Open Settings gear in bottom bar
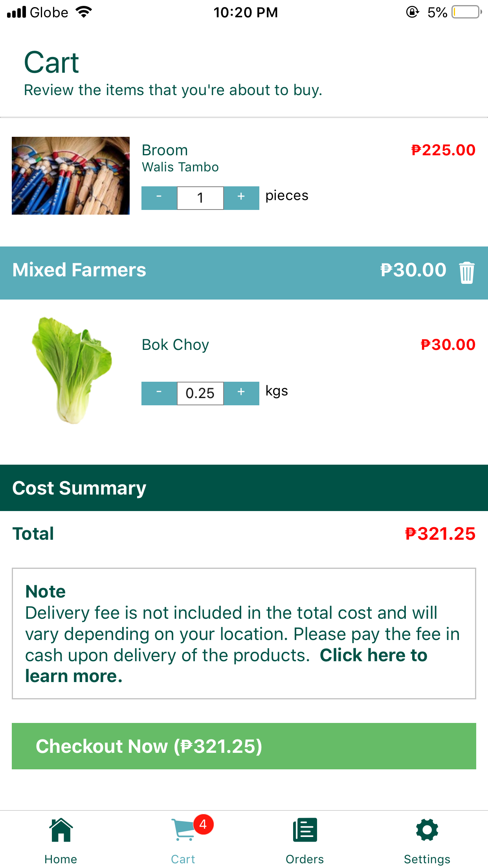 (427, 840)
